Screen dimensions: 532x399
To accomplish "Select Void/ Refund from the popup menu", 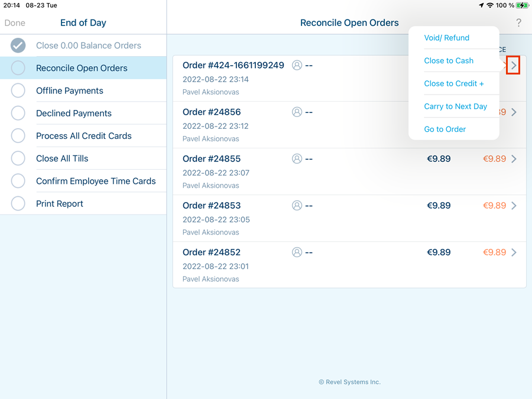I will 446,38.
